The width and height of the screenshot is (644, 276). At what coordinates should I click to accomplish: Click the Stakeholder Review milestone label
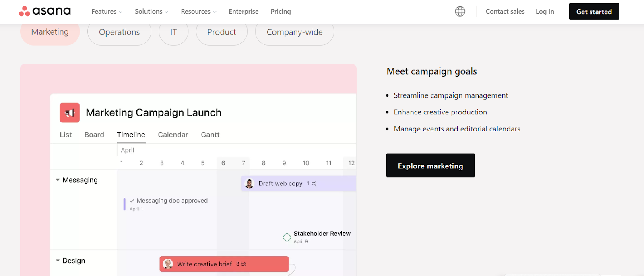pos(322,234)
